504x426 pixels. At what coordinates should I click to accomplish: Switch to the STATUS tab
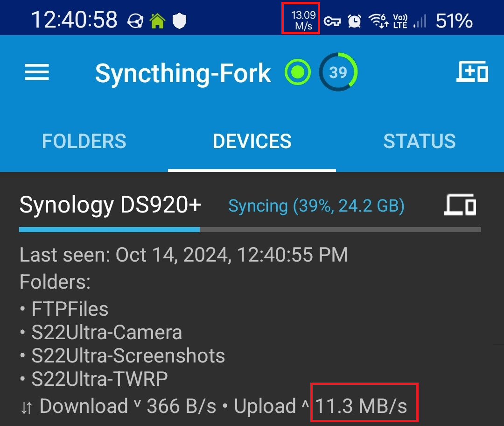420,141
